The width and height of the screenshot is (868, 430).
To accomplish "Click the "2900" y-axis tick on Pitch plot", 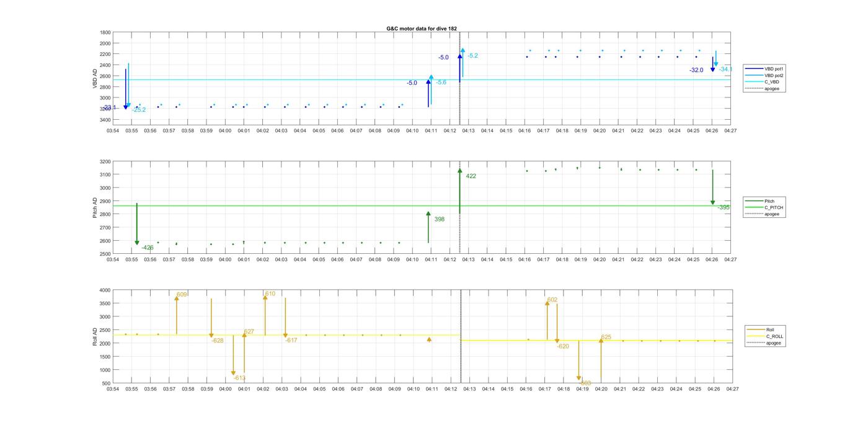I will [105, 201].
